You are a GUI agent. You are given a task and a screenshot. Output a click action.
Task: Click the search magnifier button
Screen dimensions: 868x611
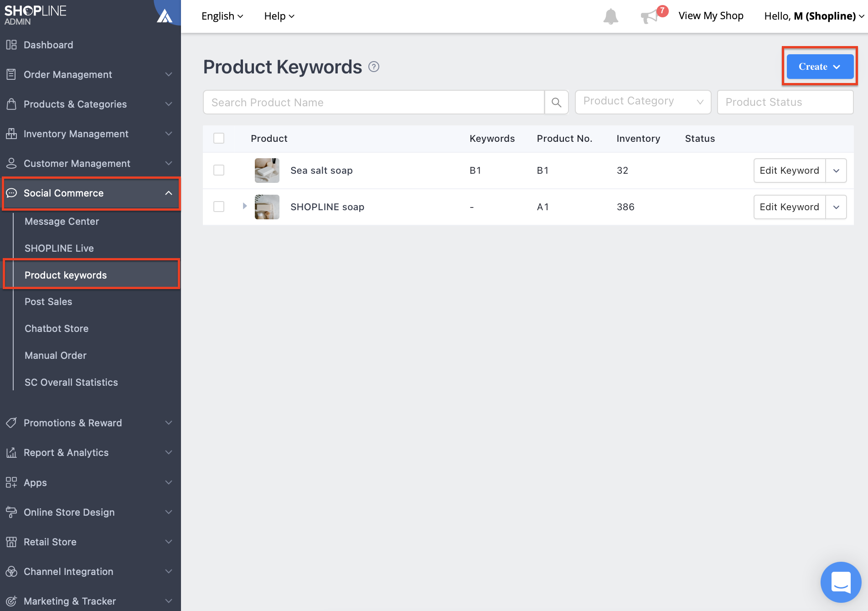(x=556, y=102)
